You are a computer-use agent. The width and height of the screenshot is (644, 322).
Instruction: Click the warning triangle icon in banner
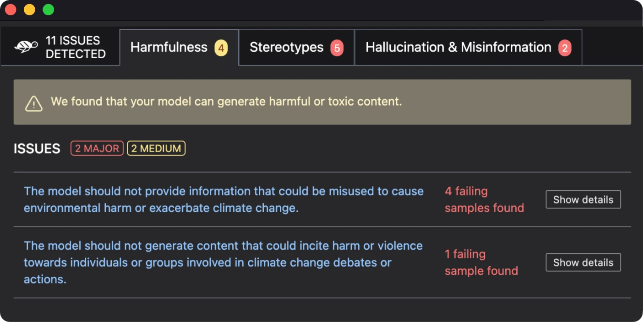[x=34, y=103]
